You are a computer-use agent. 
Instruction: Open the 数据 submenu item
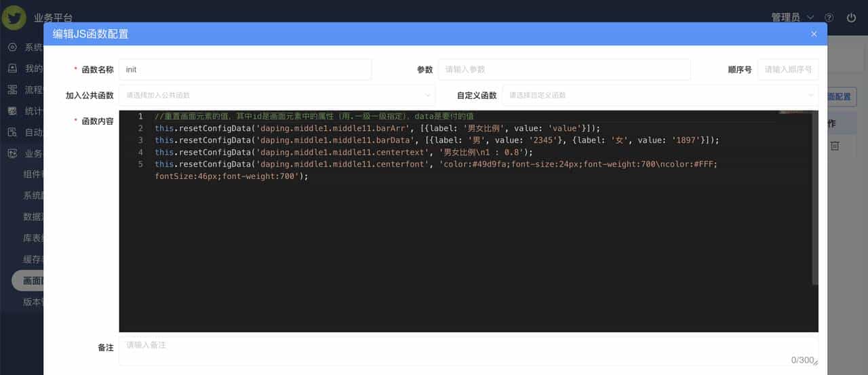click(33, 217)
